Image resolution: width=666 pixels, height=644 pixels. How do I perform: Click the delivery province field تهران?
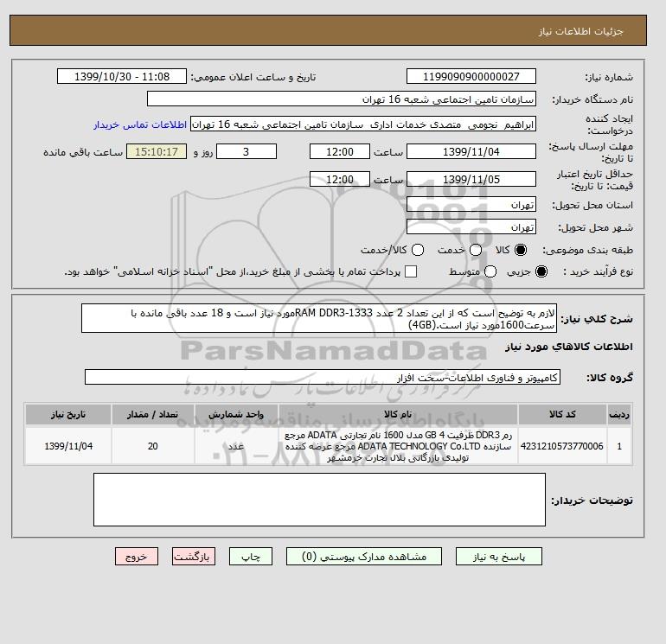coord(471,205)
